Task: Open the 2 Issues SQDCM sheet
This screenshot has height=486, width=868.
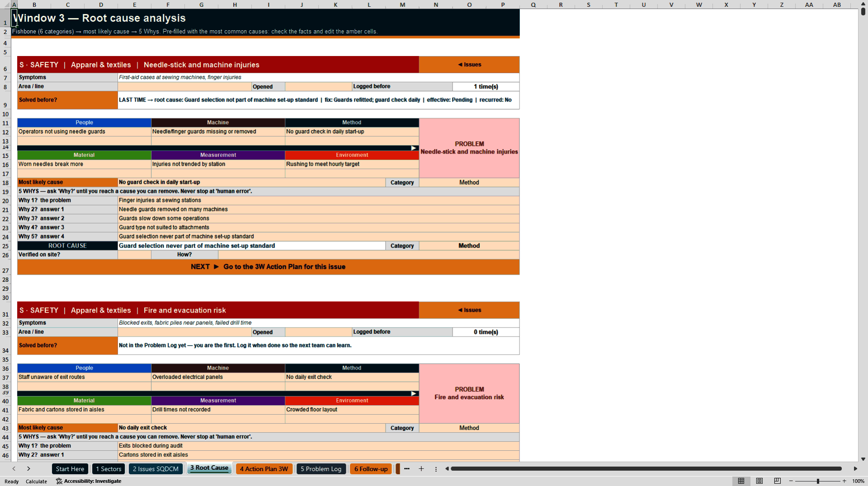Action: pos(156,469)
